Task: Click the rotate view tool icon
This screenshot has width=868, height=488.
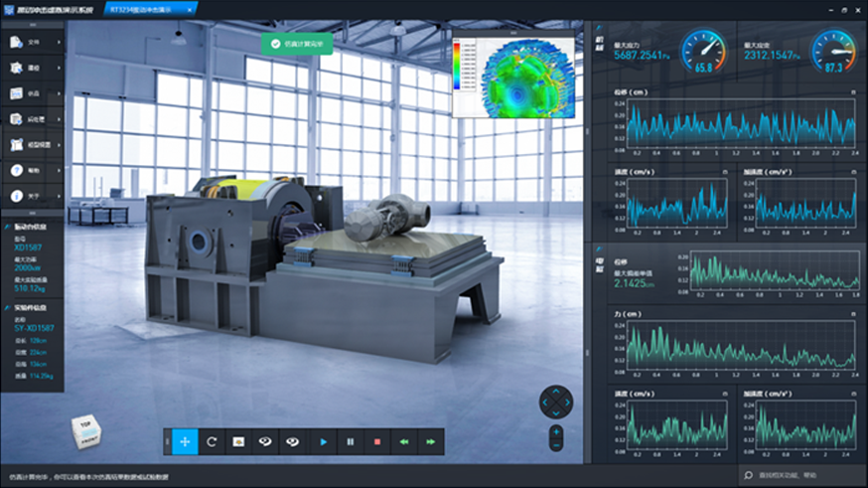Action: coord(212,441)
